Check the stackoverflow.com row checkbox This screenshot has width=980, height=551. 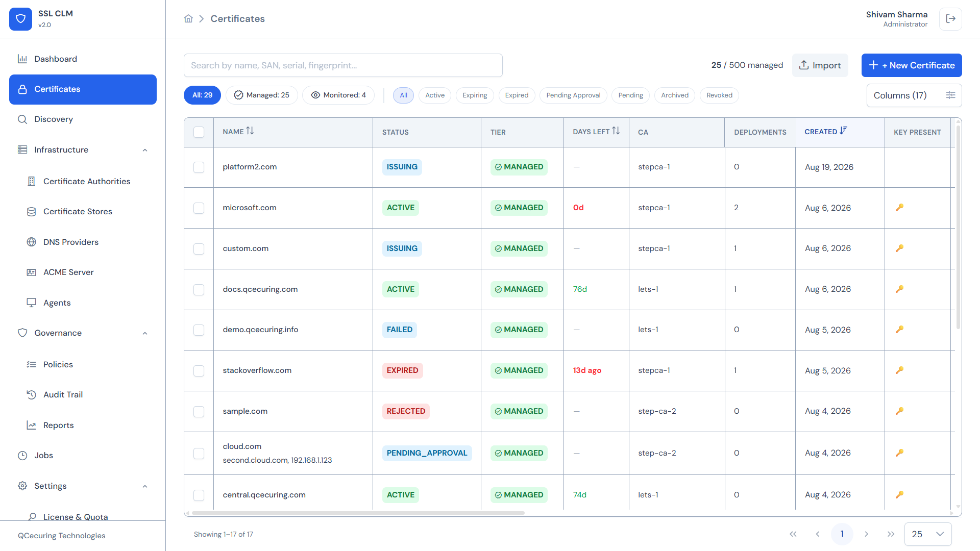click(x=199, y=371)
